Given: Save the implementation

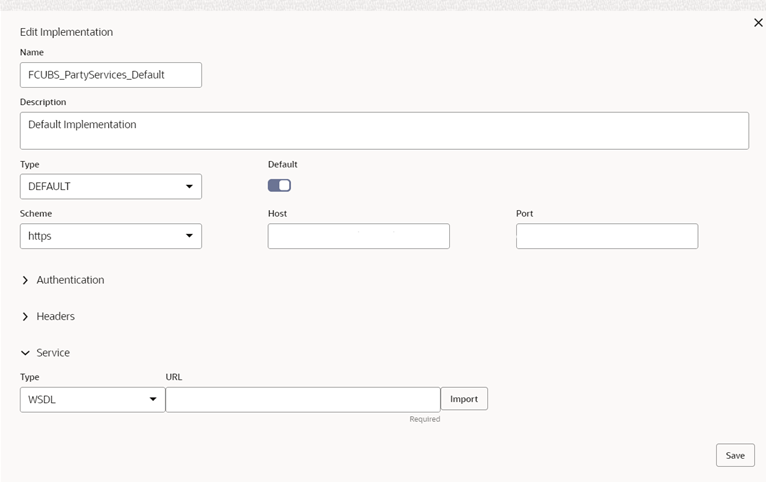Looking at the screenshot, I should point(735,456).
